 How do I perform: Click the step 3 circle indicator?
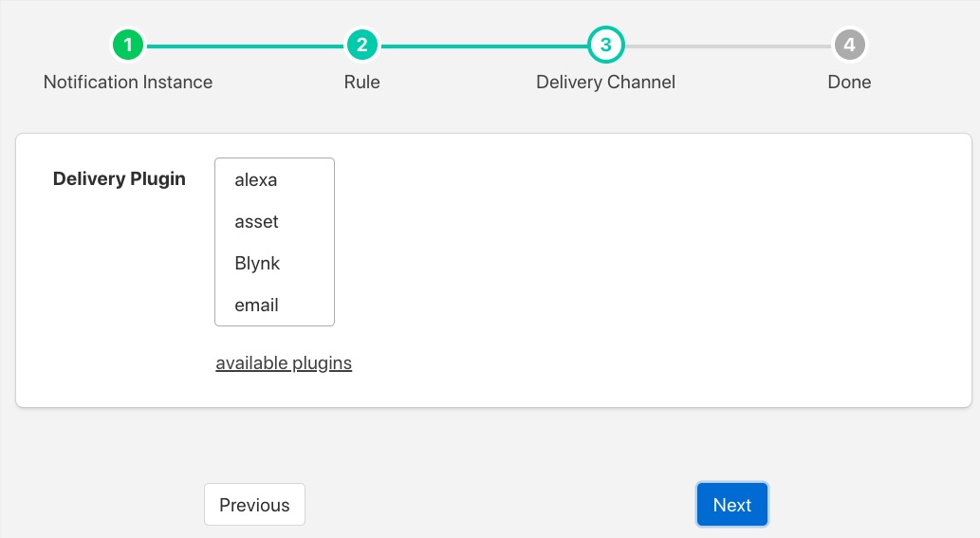tap(605, 45)
